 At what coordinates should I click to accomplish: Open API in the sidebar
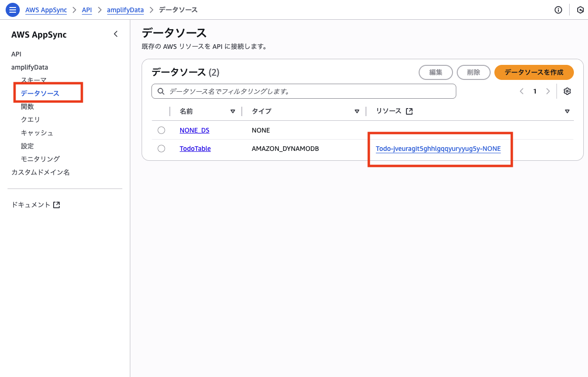(x=16, y=54)
